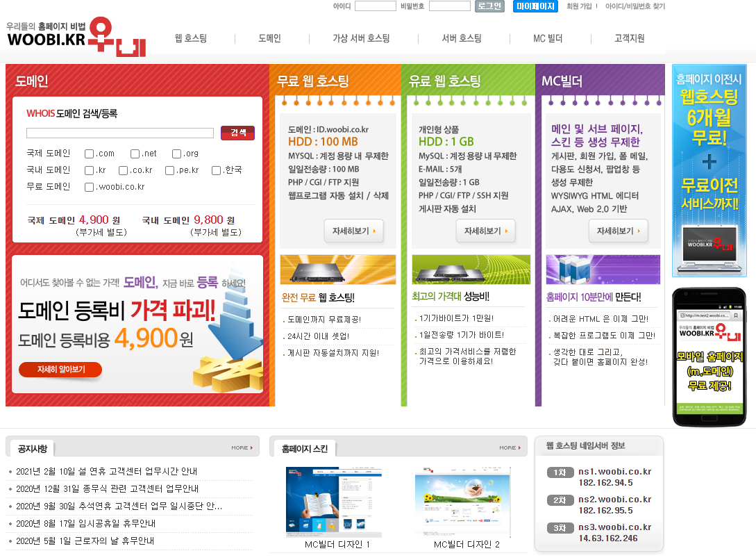The image size is (756, 560).
Task: Check the free .woobi.co.kr domain box
Action: point(89,187)
